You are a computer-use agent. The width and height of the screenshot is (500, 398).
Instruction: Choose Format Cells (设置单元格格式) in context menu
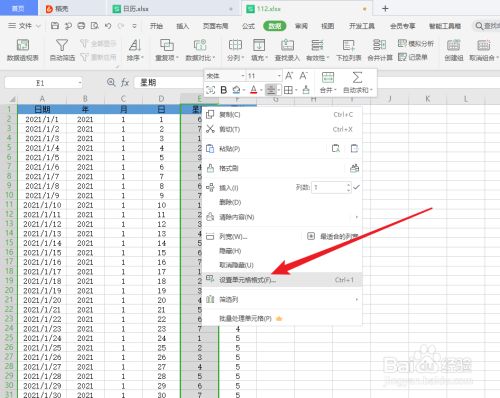pyautogui.click(x=282, y=280)
